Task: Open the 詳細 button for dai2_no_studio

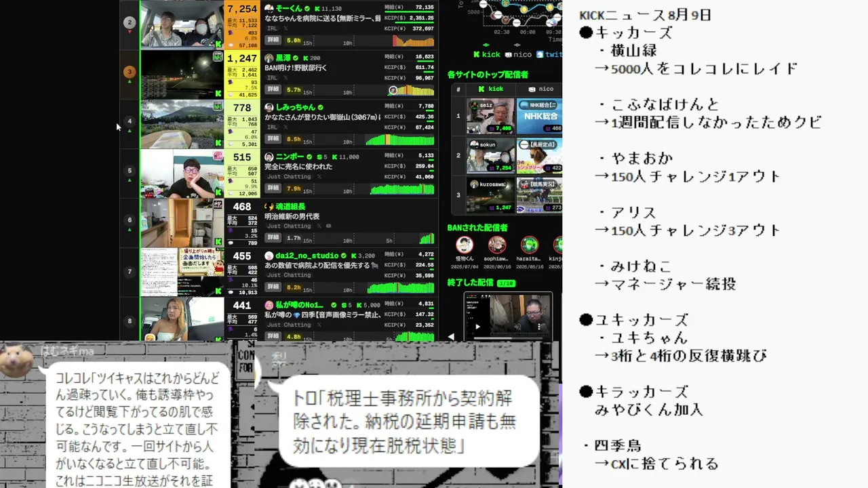Action: coord(273,287)
